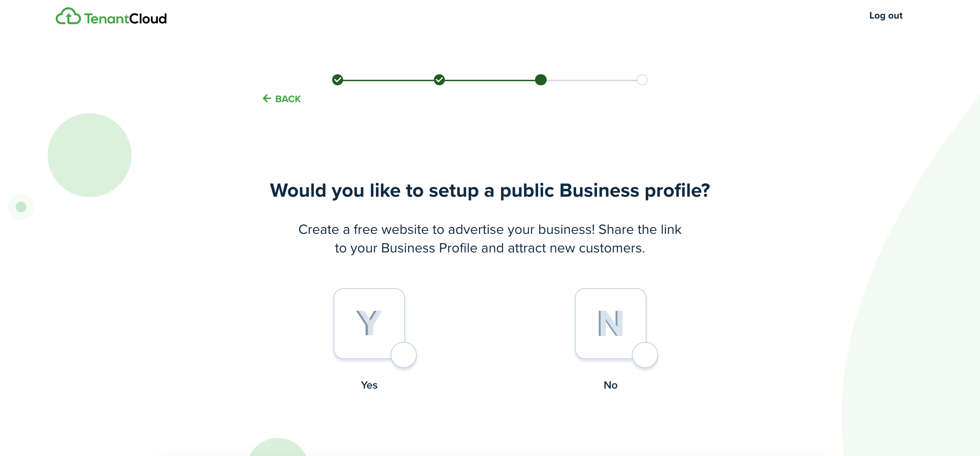Click the TenantCloud cloud logo icon

pos(68,17)
